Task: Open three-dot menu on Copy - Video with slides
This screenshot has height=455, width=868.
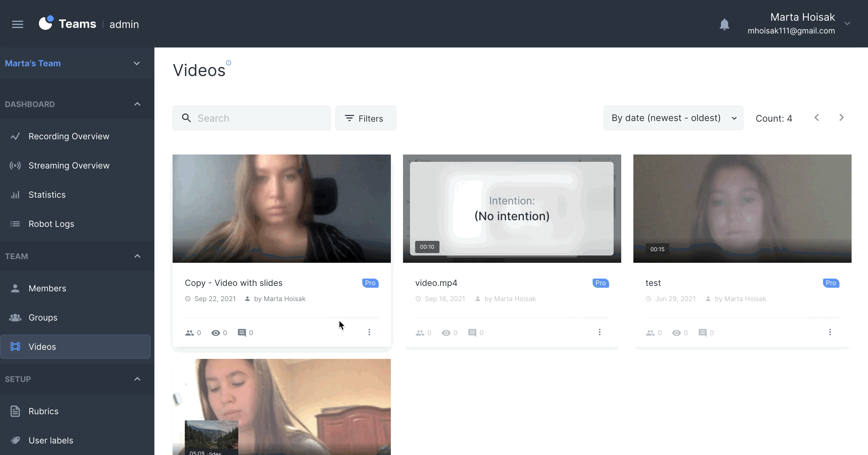Action: coord(369,332)
